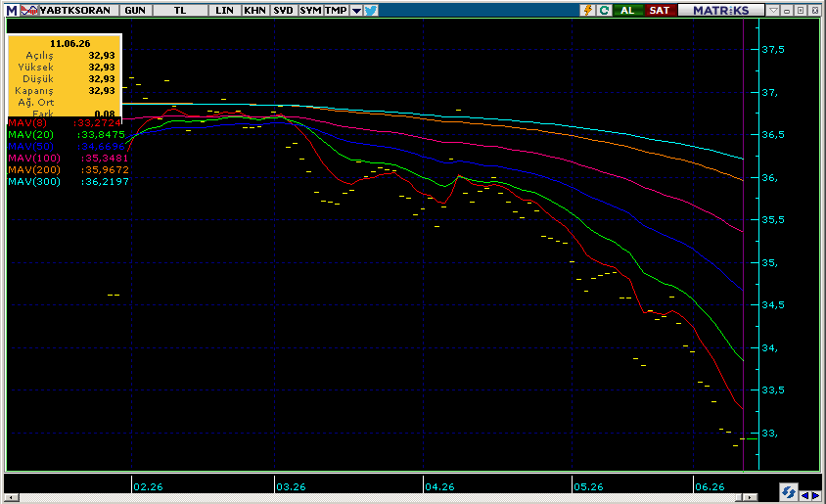Click the red SAT sell button
The width and height of the screenshot is (826, 504).
coord(660,10)
